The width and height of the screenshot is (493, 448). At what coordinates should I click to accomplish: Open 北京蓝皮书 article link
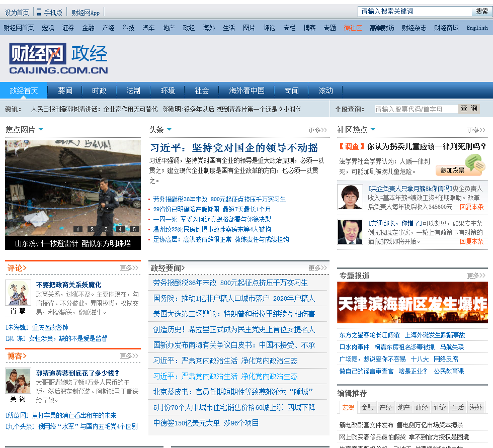pyautogui.click(x=233, y=392)
